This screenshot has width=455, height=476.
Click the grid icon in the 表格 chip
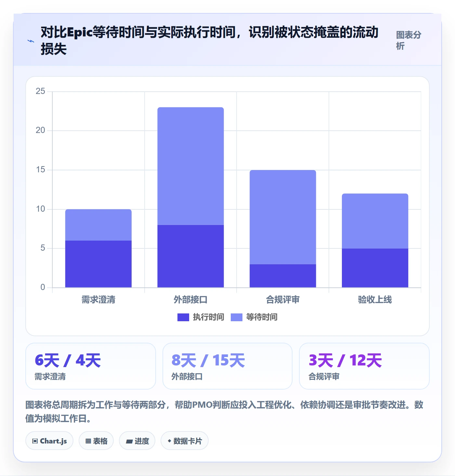pyautogui.click(x=88, y=441)
